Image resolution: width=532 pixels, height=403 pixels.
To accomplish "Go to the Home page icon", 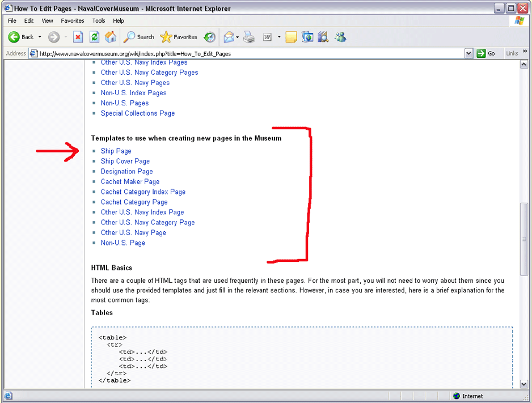I will point(111,37).
